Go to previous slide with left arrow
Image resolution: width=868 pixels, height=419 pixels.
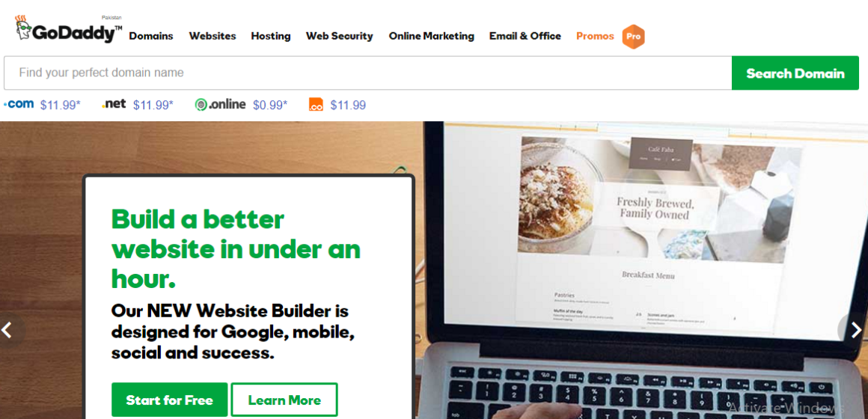(x=7, y=330)
